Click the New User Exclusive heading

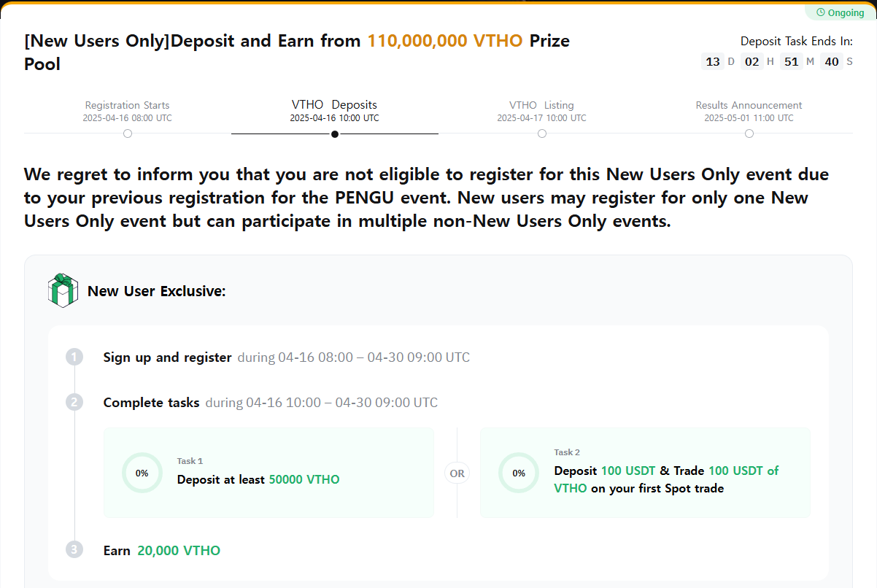157,291
